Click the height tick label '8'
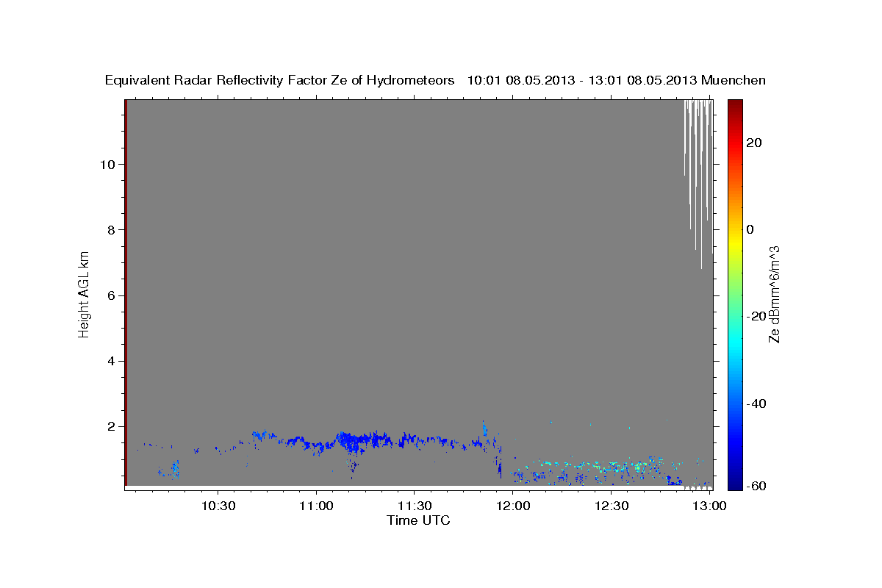The height and width of the screenshot is (588, 882). 110,230
